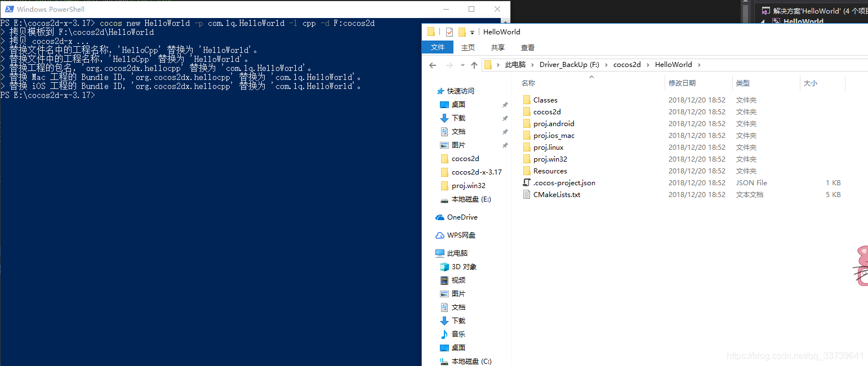Go back with the Explorer back arrow
Viewport: 868px width, 366px height.
click(x=433, y=65)
